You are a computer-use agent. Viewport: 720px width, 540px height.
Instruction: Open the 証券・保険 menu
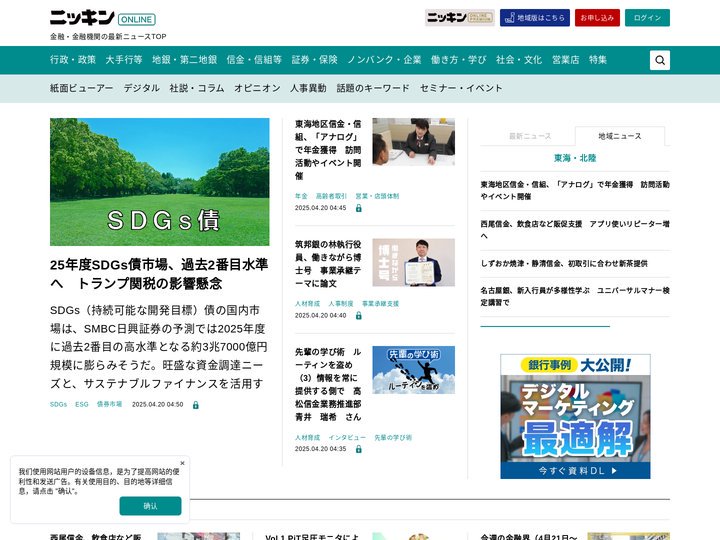tap(315, 60)
